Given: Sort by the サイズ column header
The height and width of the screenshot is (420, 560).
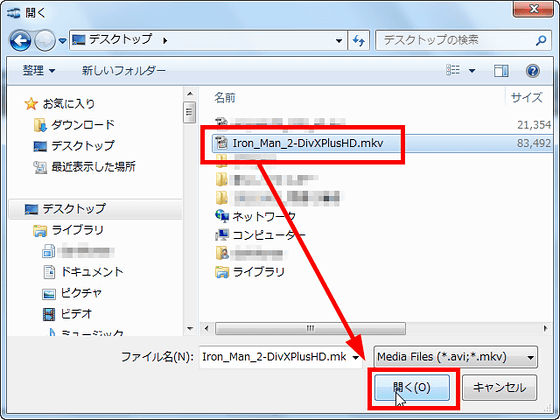Looking at the screenshot, I should (526, 98).
